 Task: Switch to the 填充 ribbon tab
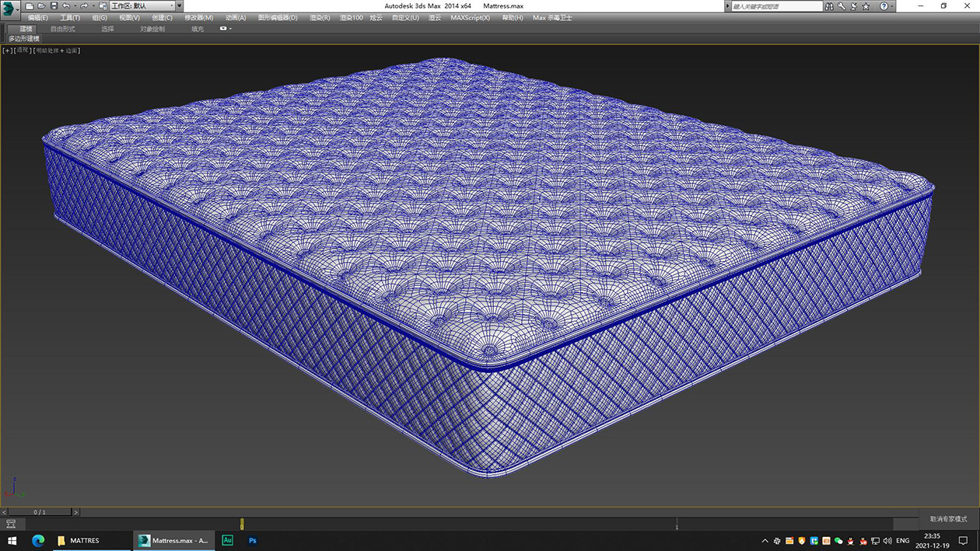point(198,29)
